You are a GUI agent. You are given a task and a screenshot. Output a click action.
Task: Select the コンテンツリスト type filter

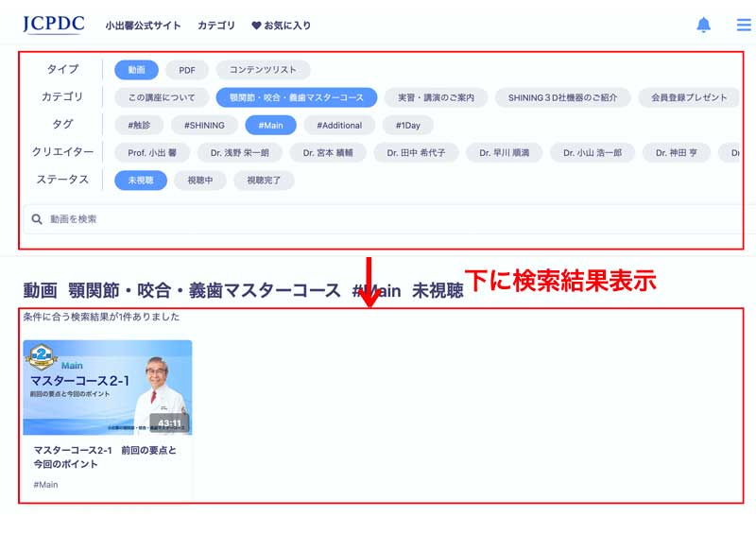(x=263, y=70)
